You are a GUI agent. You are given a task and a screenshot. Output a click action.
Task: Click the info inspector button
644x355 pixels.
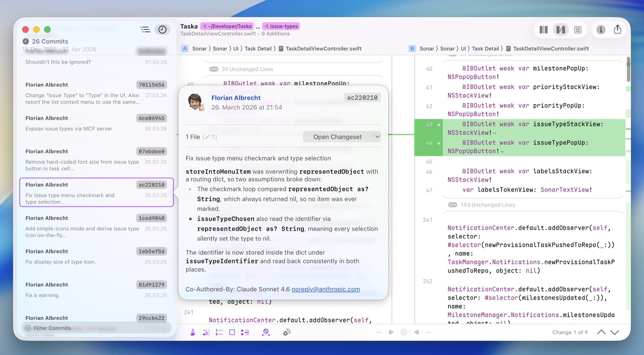pos(601,30)
